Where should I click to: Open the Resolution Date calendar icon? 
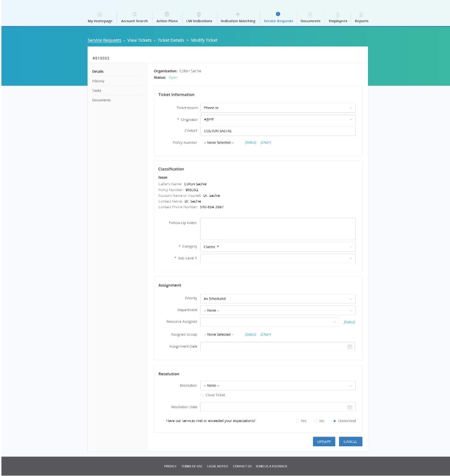[350, 407]
